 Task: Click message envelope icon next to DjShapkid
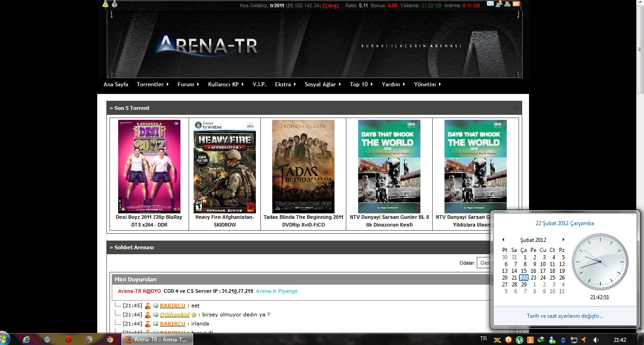tap(155, 315)
